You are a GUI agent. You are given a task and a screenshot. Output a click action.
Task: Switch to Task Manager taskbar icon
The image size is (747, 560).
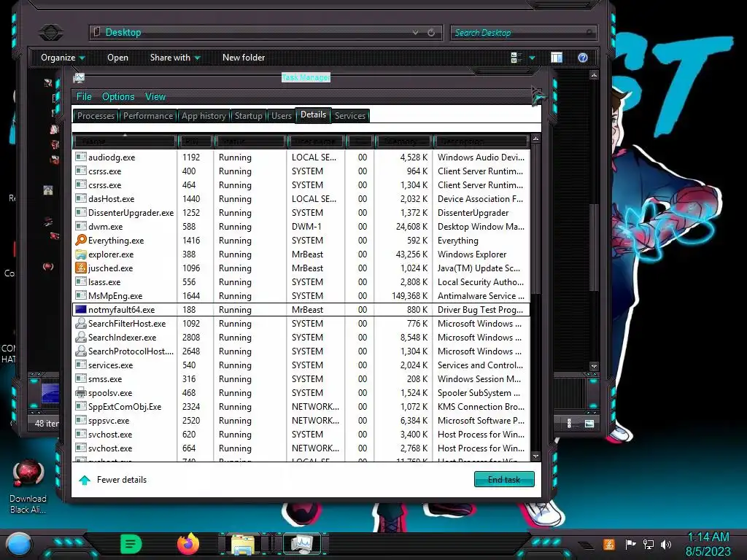(302, 544)
